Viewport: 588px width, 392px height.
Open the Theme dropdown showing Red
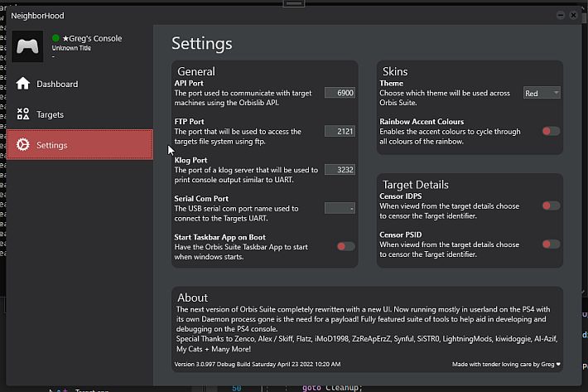click(x=542, y=93)
